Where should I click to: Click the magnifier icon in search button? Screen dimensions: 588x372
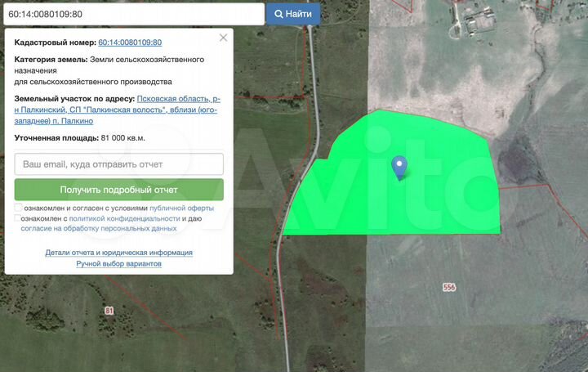click(x=278, y=14)
